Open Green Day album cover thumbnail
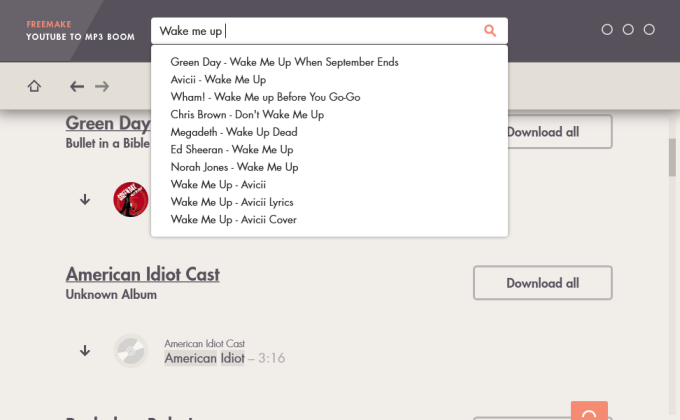680x420 pixels. tap(131, 199)
